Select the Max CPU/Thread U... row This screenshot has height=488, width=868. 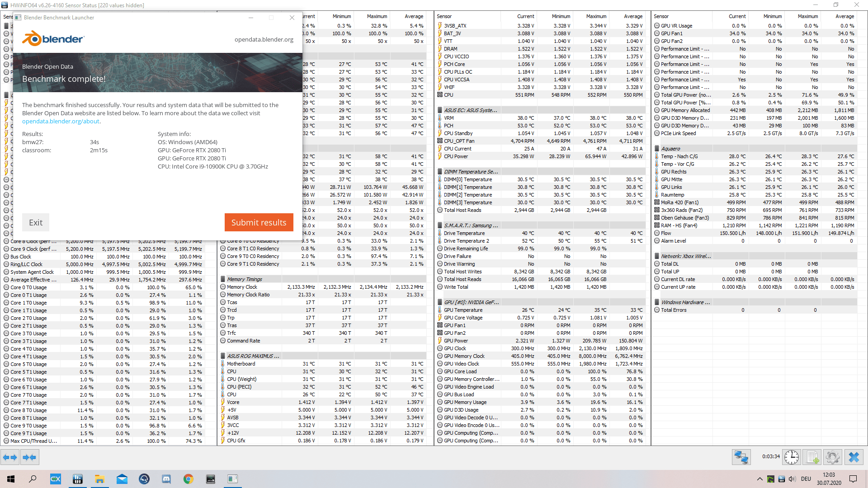click(103, 441)
